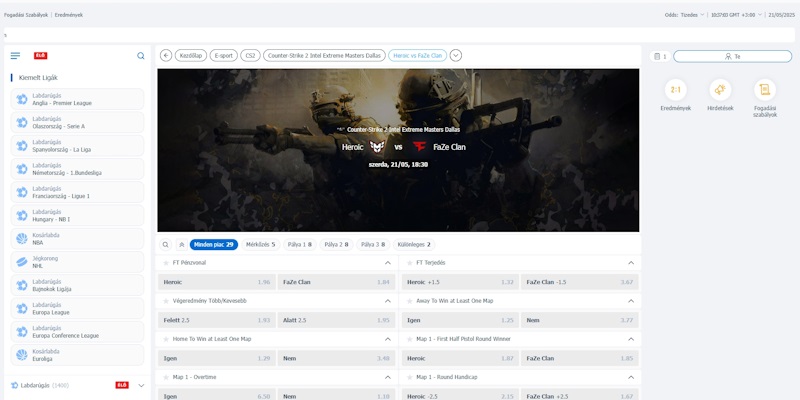This screenshot has width=800, height=400.
Task: Open Europa League in sidebar
Action: (x=78, y=308)
